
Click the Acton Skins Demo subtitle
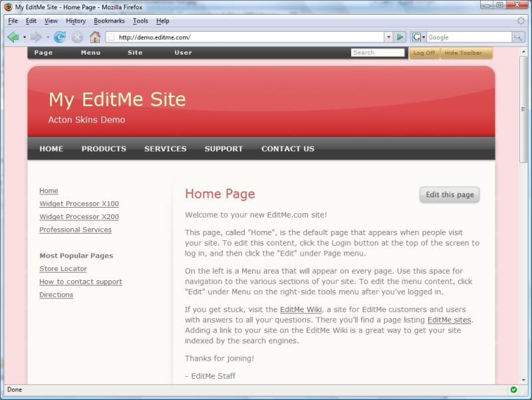pos(86,120)
